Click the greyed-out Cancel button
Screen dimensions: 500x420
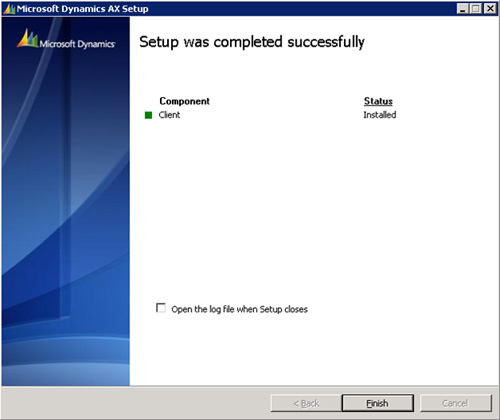[x=456, y=403]
